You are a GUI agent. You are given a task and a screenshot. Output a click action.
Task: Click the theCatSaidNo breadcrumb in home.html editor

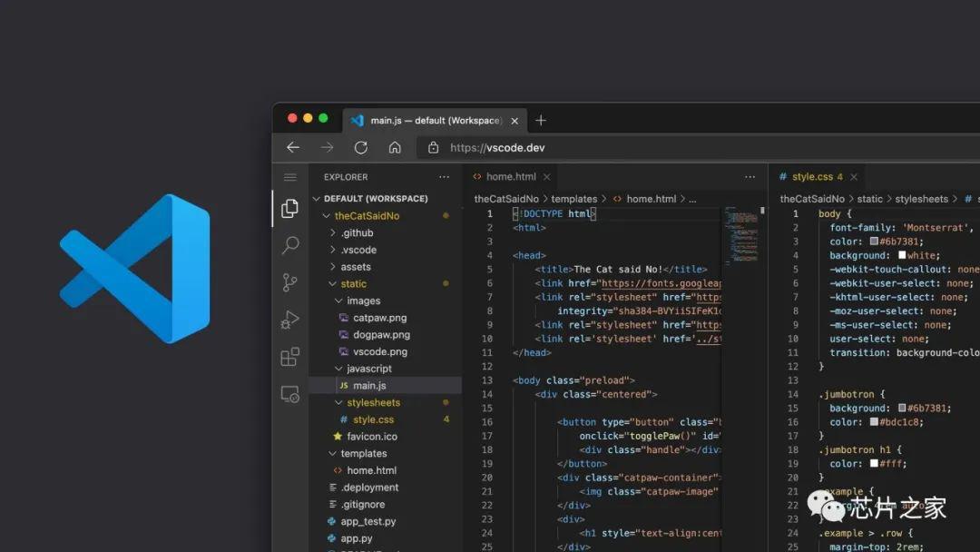click(506, 199)
